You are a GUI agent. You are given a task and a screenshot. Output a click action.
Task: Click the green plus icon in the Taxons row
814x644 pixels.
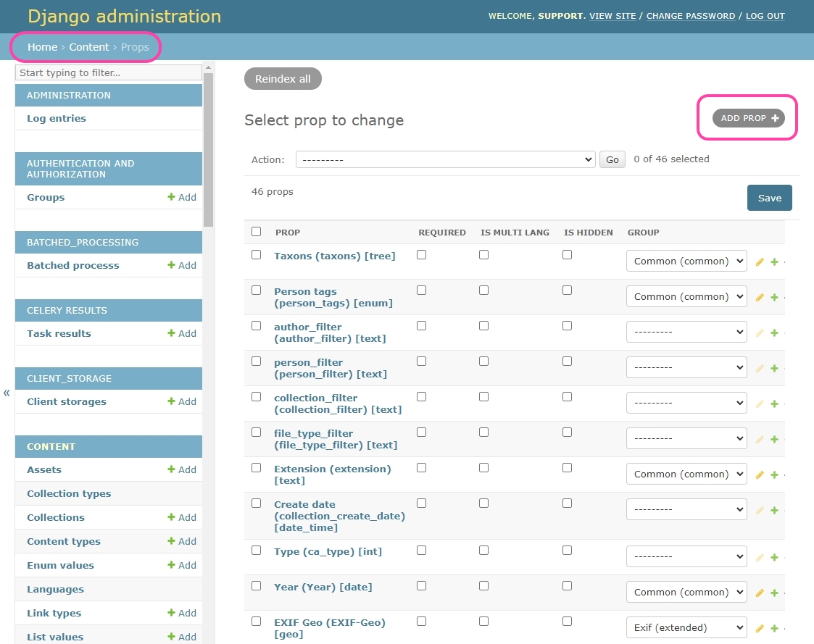(775, 262)
